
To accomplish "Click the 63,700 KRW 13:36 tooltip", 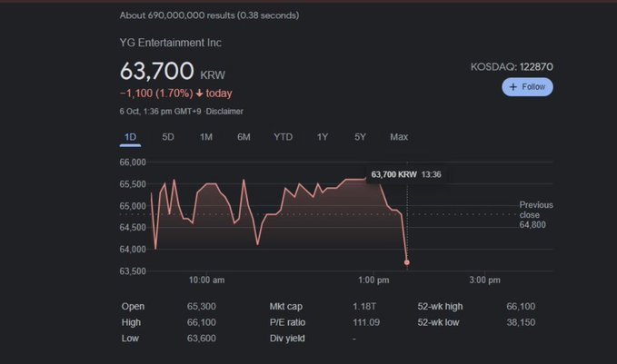I will (x=406, y=174).
